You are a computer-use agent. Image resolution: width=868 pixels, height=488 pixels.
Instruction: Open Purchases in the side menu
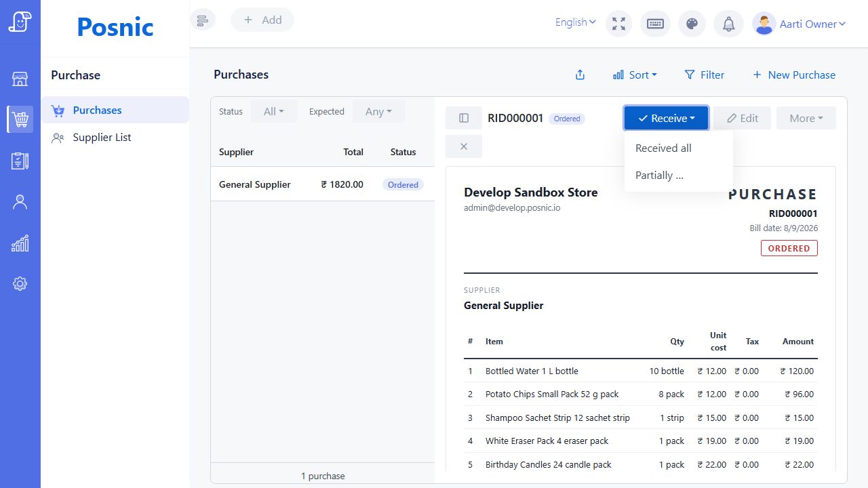[x=115, y=110]
